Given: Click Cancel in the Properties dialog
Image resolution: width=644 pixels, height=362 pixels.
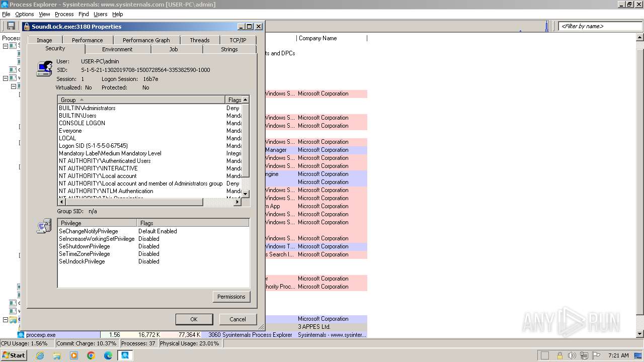Looking at the screenshot, I should tap(238, 319).
